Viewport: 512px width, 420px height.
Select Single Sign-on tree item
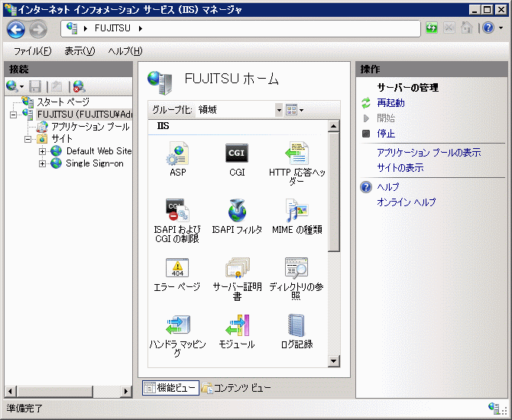click(95, 163)
